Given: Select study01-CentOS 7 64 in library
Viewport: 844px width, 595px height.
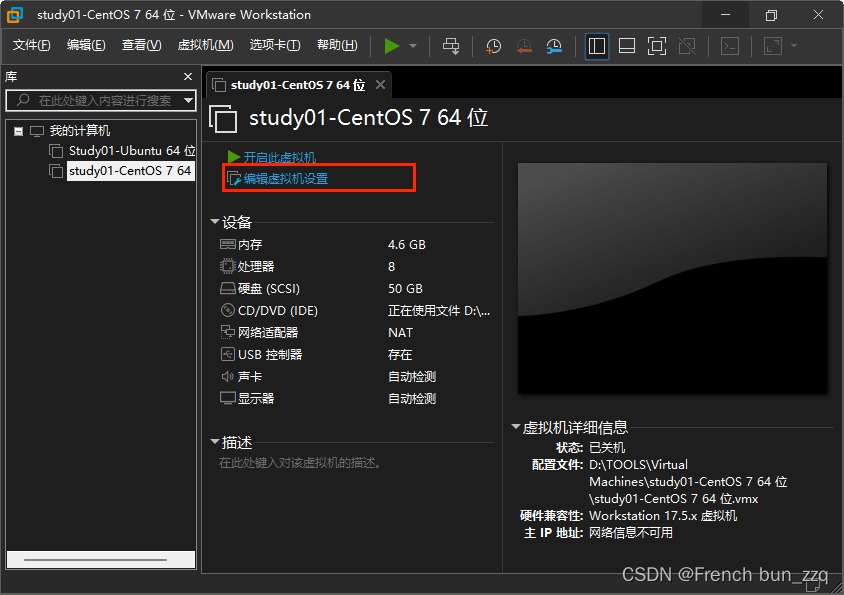Looking at the screenshot, I should point(130,171).
